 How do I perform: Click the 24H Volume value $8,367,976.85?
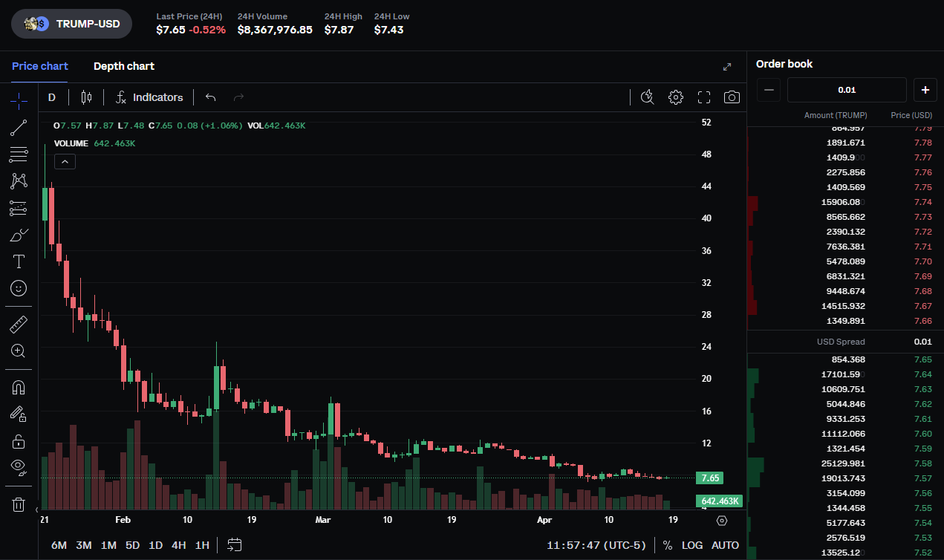pos(275,30)
